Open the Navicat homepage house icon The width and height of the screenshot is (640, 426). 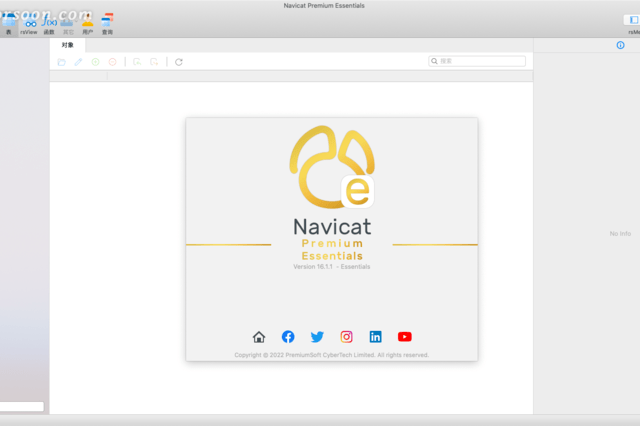pyautogui.click(x=259, y=337)
